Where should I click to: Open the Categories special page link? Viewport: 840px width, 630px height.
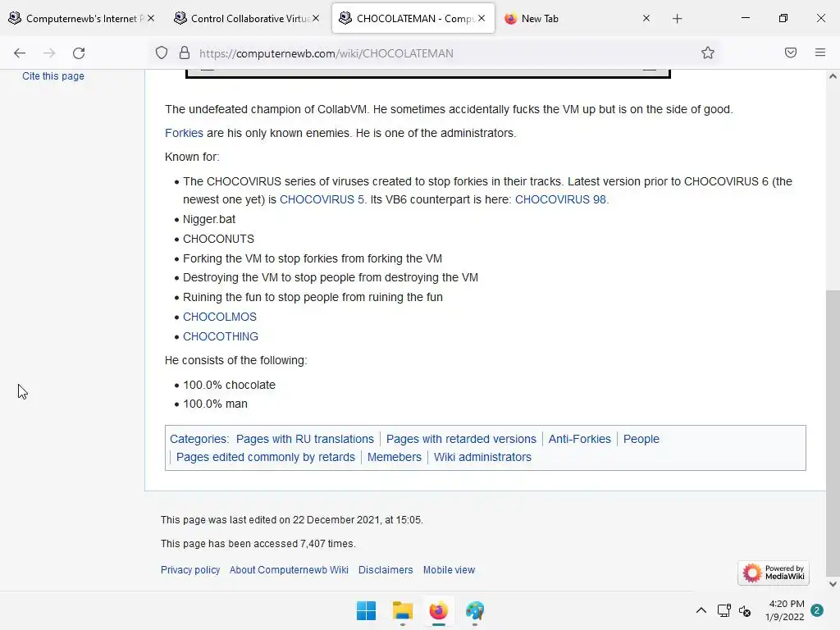(x=199, y=439)
